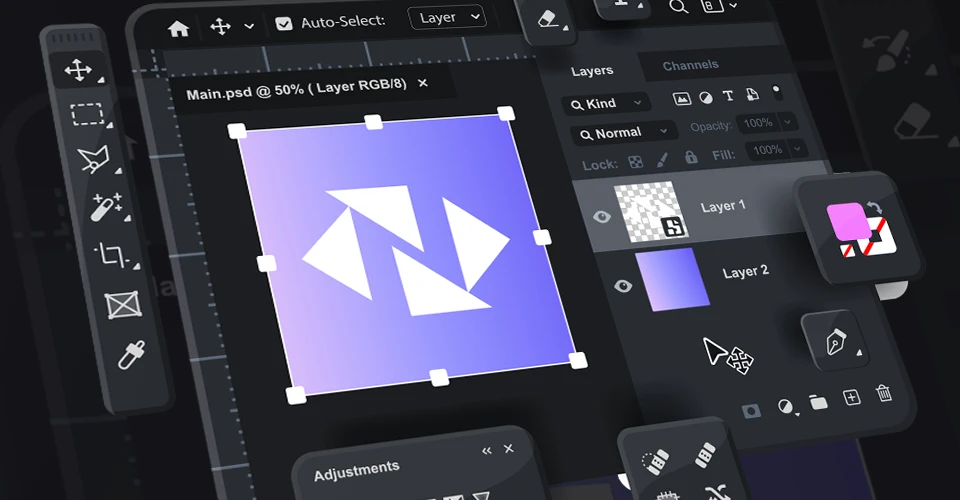
Task: Toggle lock transparent pixels
Action: (x=636, y=162)
